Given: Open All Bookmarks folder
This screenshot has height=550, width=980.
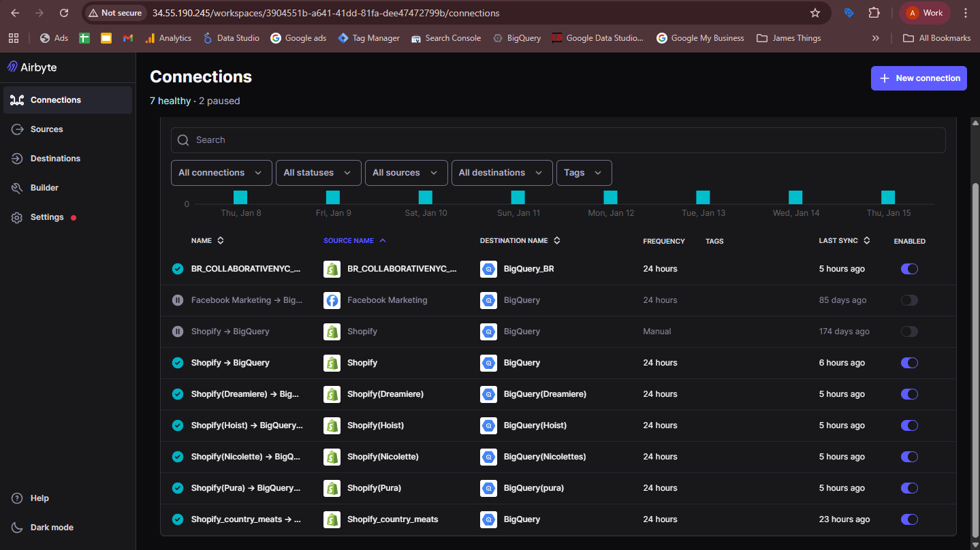Looking at the screenshot, I should pyautogui.click(x=936, y=38).
